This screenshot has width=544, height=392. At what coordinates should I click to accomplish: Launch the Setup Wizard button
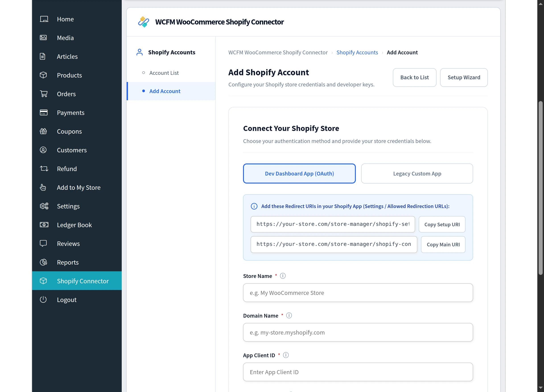[464, 77]
